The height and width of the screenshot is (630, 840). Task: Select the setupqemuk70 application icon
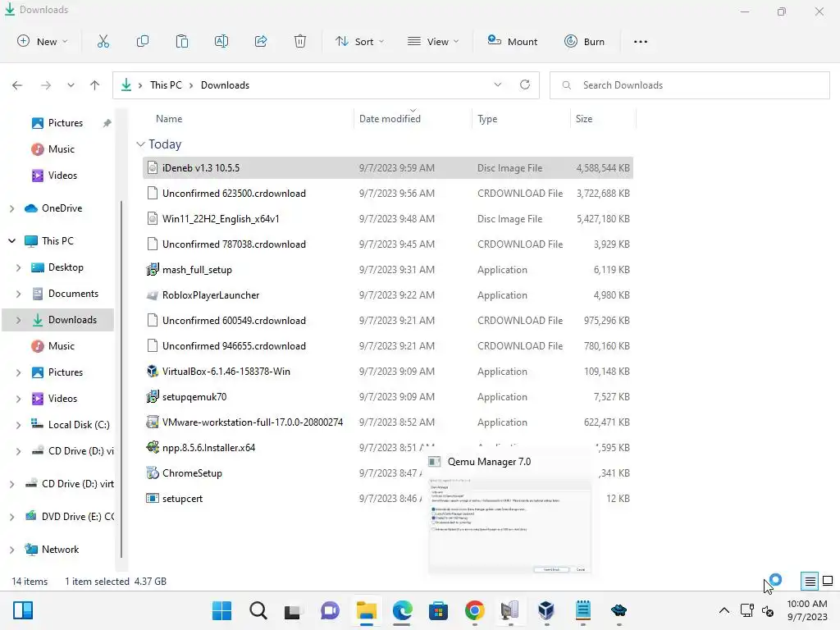click(153, 397)
